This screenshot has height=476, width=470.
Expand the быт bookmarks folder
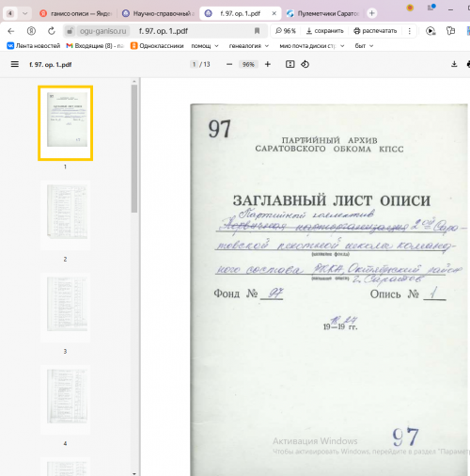click(x=364, y=46)
